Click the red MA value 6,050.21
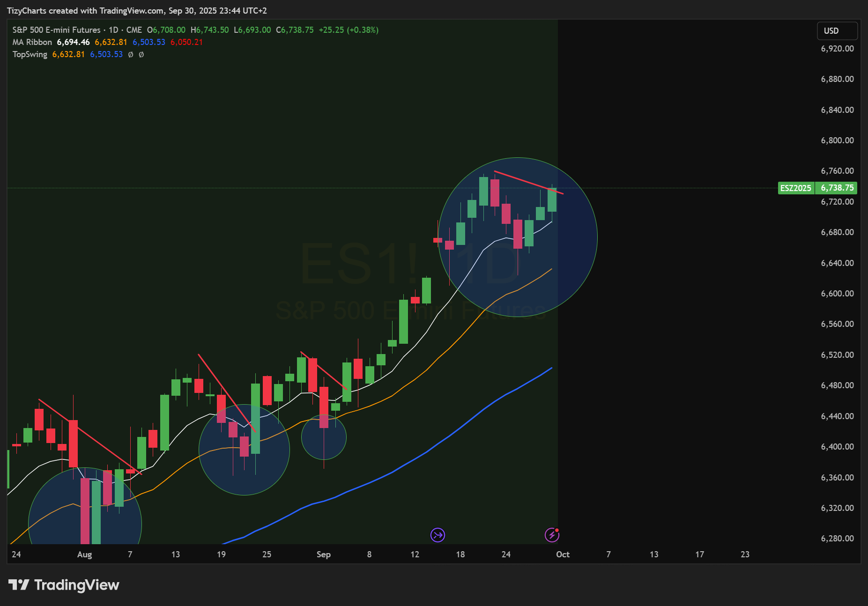Viewport: 868px width, 606px height. tap(186, 42)
